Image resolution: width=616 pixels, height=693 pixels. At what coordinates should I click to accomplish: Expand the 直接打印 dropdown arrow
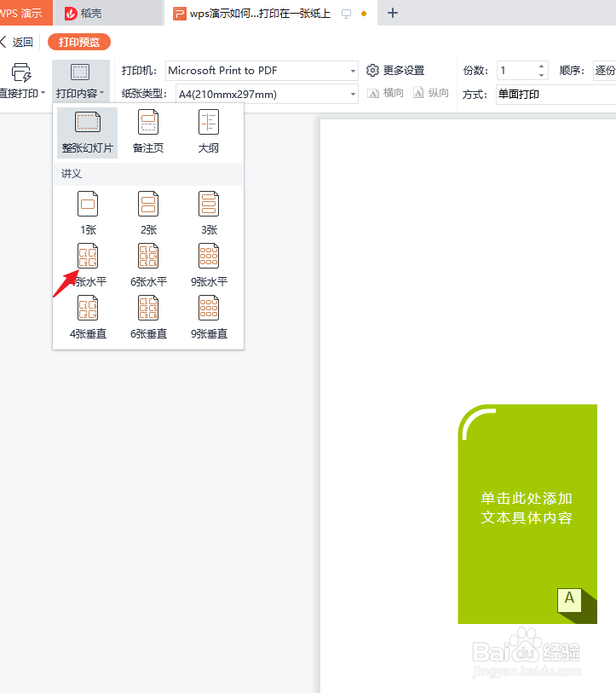43,93
